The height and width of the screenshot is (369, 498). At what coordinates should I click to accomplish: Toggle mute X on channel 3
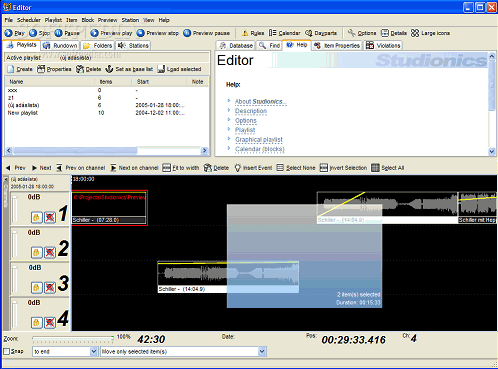[50, 287]
